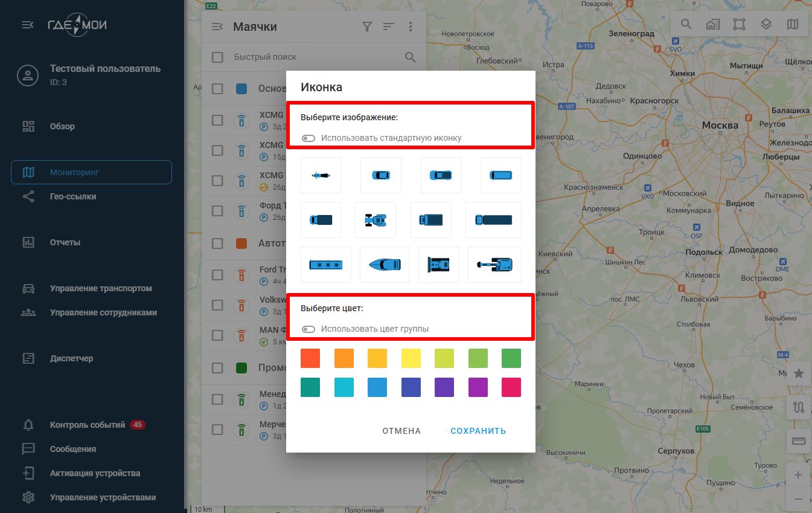Open the map layers icon
This screenshot has width=812, height=513.
[x=766, y=25]
